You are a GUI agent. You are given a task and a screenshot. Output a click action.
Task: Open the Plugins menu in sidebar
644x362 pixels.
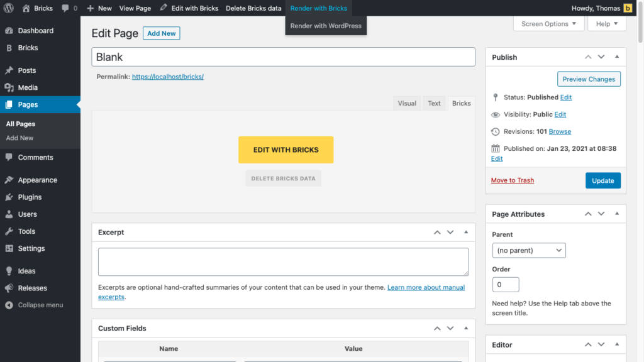click(30, 197)
